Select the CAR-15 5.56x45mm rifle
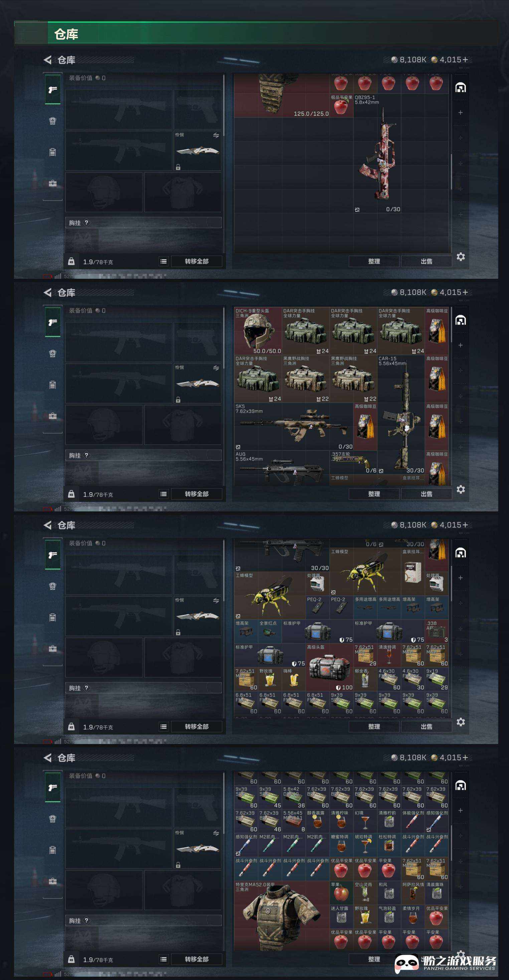 (x=401, y=415)
